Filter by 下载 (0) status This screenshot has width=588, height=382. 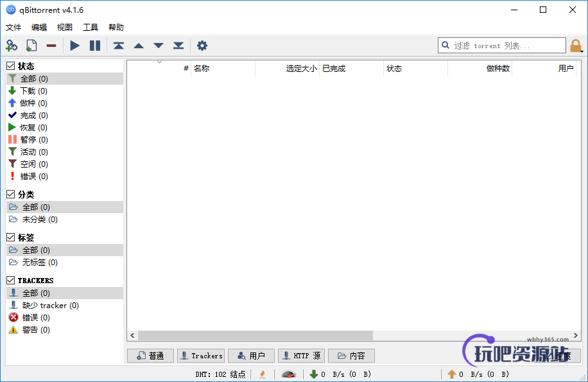tap(65, 91)
